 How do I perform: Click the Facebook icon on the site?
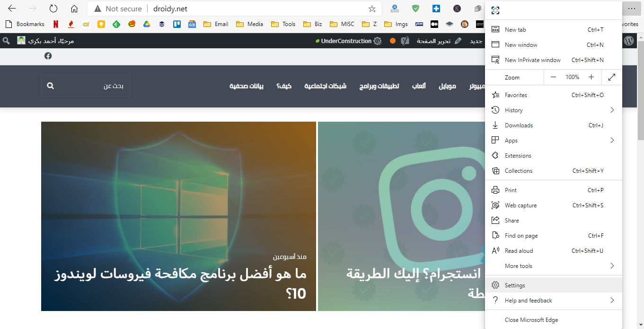tap(48, 56)
